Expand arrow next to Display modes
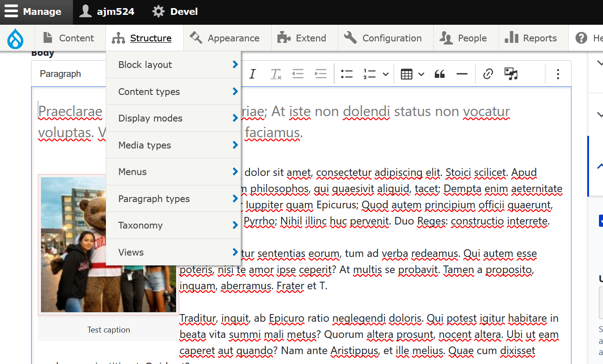Image resolution: width=603 pixels, height=364 pixels. click(x=235, y=118)
